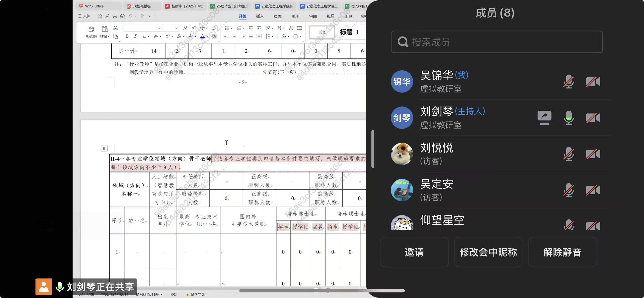644x298 pixels.
Task: Open the font color swatch
Action: click(202, 36)
